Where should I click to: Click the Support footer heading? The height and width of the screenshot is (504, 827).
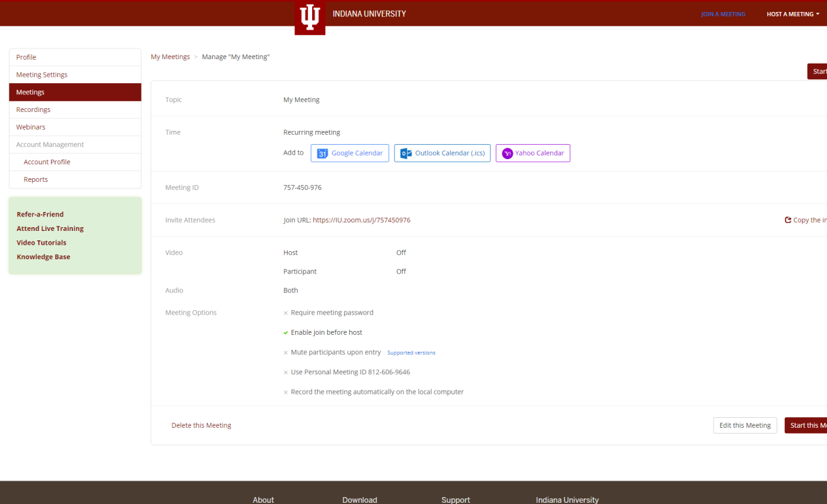coord(456,500)
